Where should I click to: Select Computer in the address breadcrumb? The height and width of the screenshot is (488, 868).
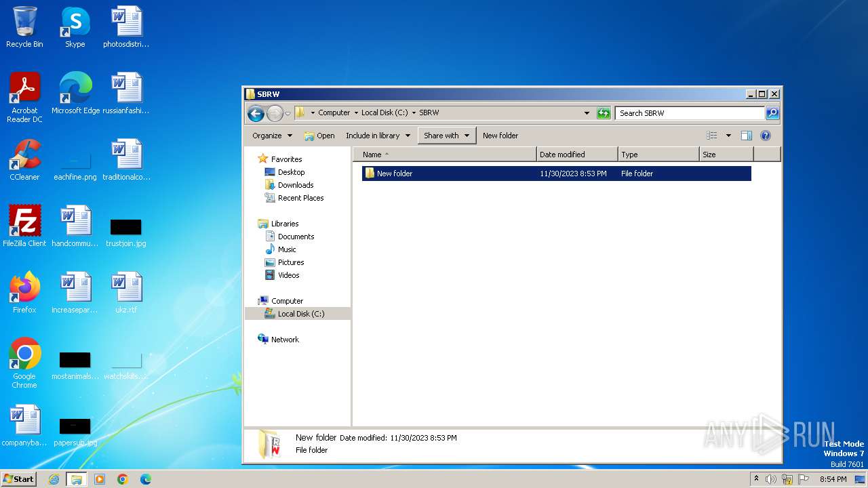point(334,113)
